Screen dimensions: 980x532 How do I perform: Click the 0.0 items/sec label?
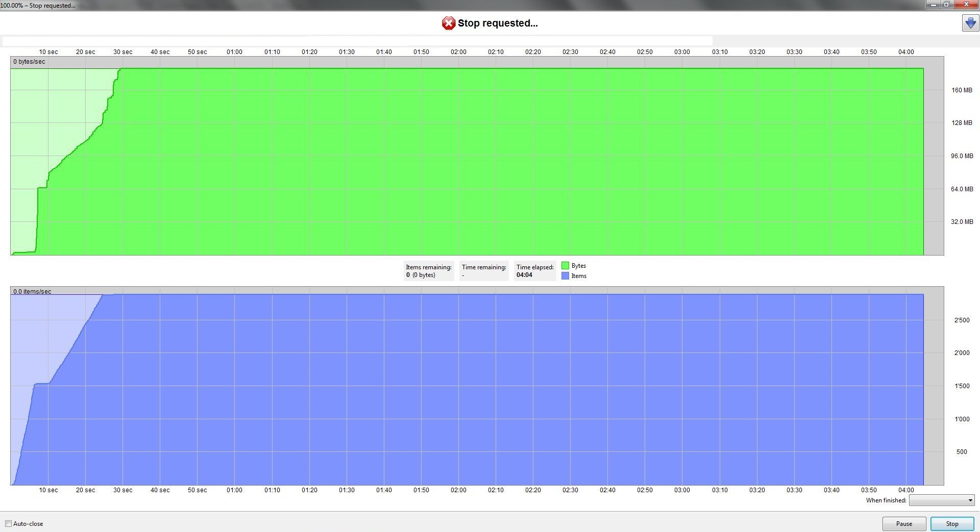pos(32,292)
